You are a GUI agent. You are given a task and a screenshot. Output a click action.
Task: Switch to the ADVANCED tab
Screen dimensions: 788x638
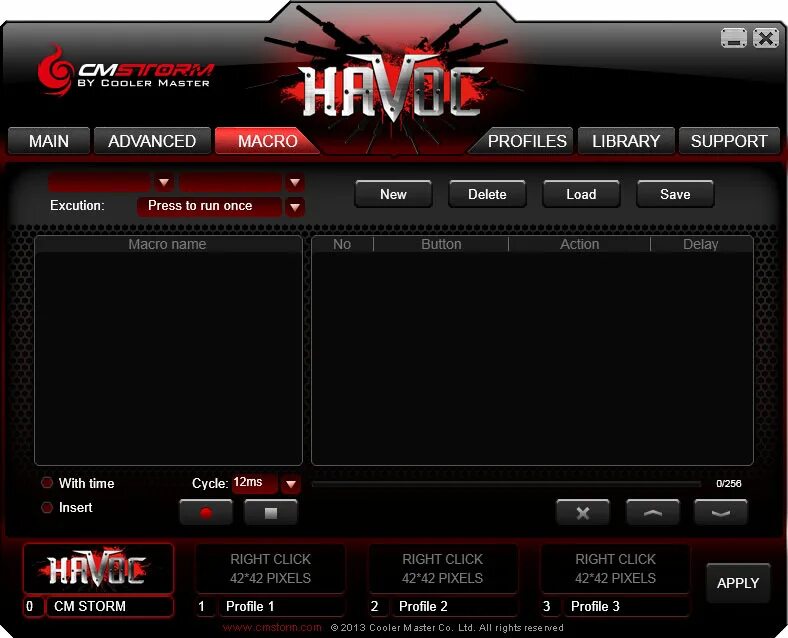coord(152,141)
